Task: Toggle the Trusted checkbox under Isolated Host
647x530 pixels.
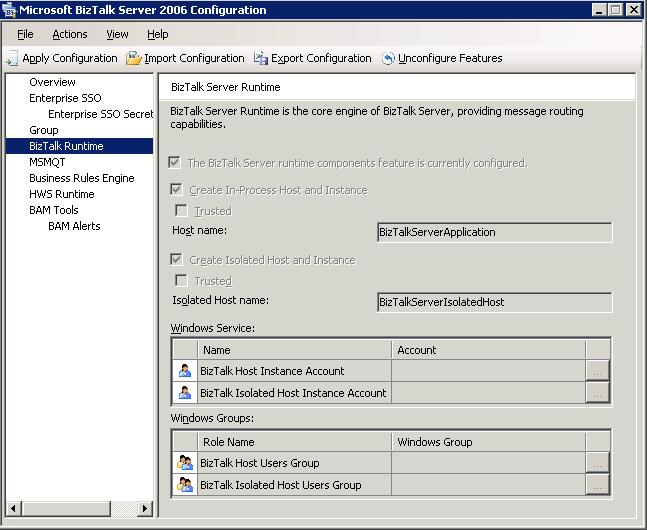Action: click(181, 281)
